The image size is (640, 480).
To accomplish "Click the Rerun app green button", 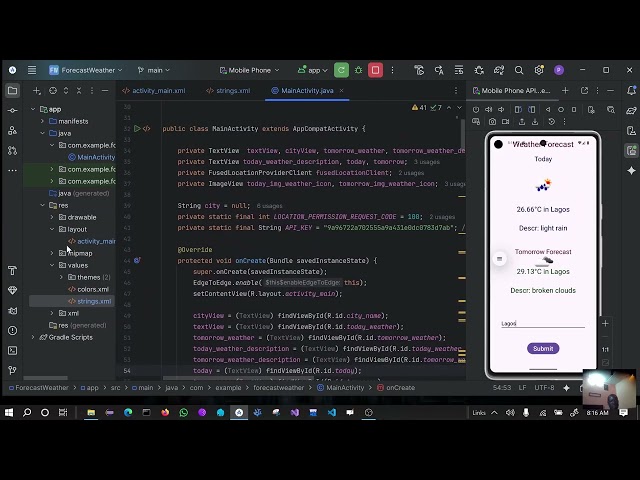I will 341,70.
